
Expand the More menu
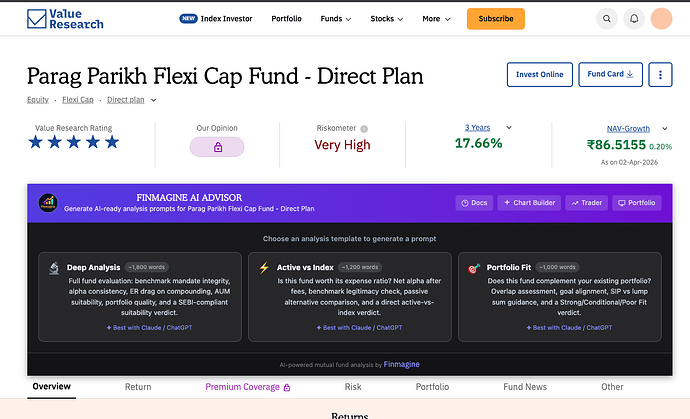[436, 19]
